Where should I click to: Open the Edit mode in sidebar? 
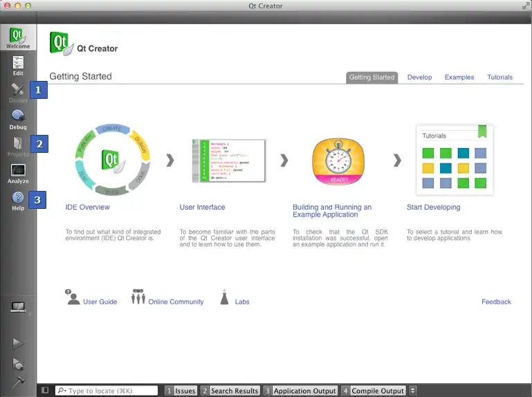click(18, 65)
